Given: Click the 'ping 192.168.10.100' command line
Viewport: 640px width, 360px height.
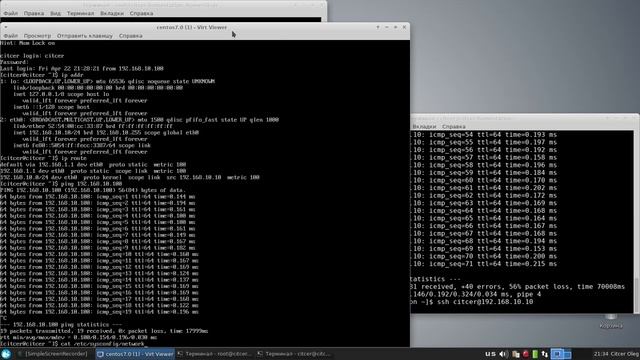Looking at the screenshot, I should point(61,184).
